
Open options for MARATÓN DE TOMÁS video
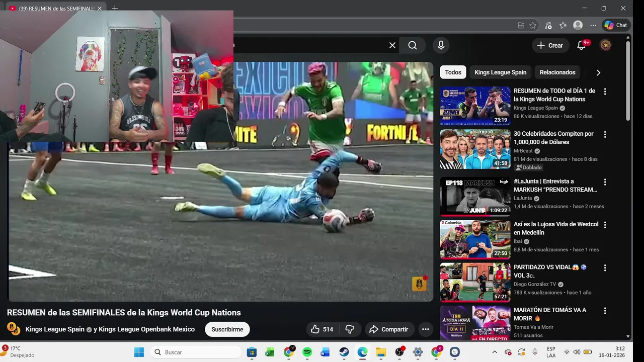click(605, 311)
